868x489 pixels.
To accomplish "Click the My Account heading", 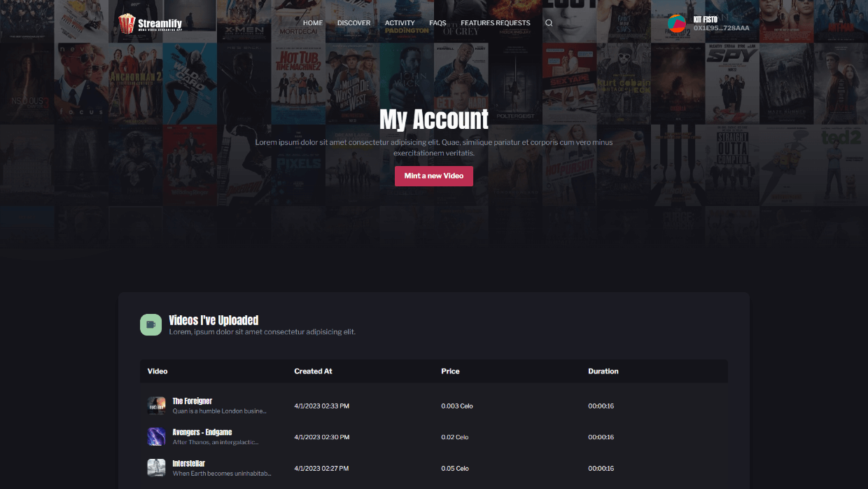I will pyautogui.click(x=434, y=120).
